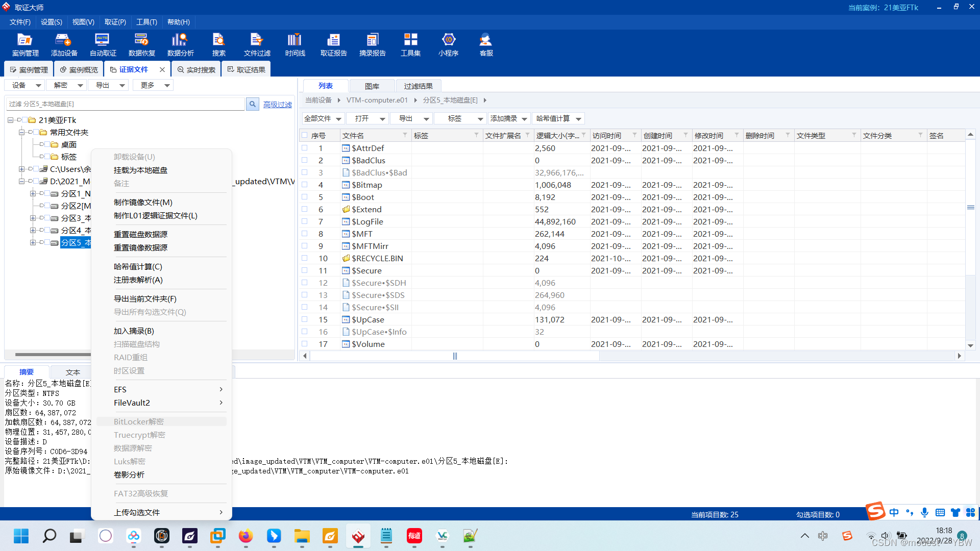Toggle the select-all checkbox in header
This screenshot has width=980, height=551.
tap(305, 135)
